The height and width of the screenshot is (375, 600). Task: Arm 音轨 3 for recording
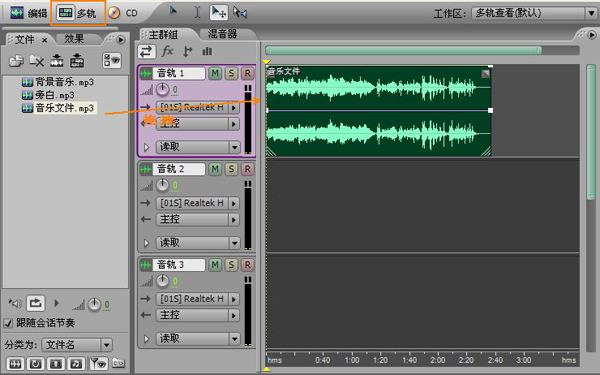click(248, 264)
